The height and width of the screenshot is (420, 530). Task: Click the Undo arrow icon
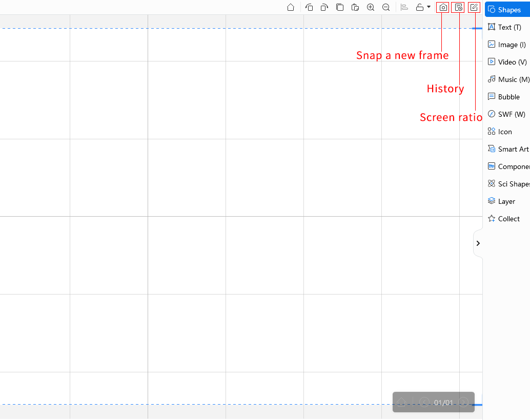(x=309, y=7)
